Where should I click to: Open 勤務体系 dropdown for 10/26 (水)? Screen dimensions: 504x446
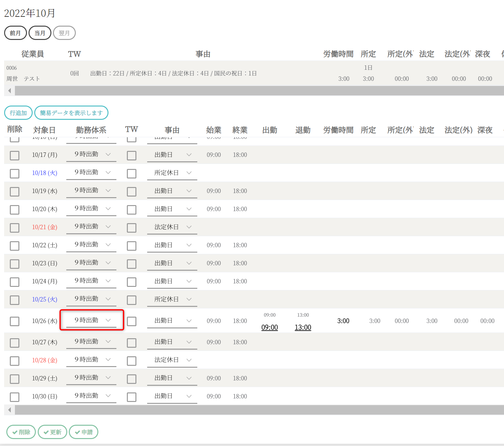click(x=91, y=320)
